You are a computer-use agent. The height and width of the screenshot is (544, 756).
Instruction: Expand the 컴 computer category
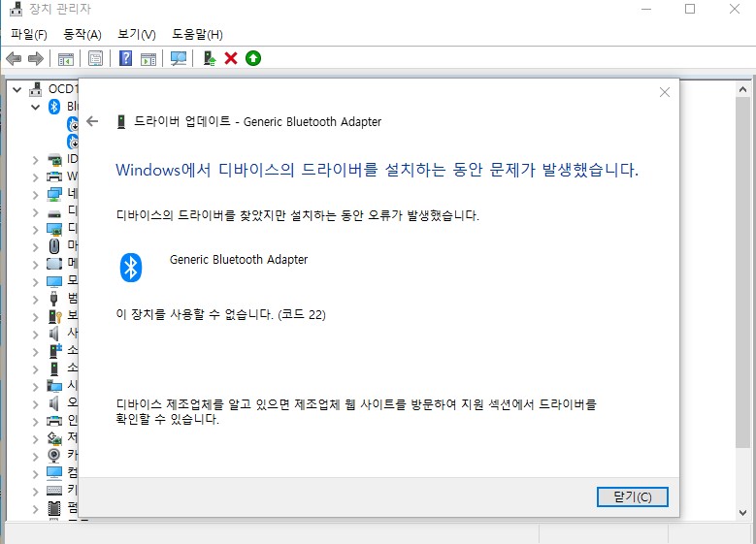(35, 473)
